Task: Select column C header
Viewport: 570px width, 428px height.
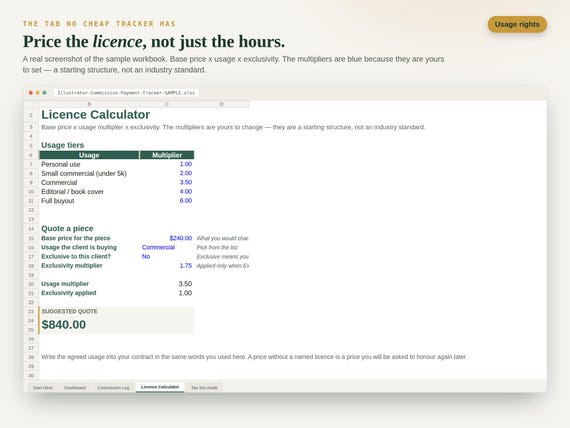Action: coord(167,104)
